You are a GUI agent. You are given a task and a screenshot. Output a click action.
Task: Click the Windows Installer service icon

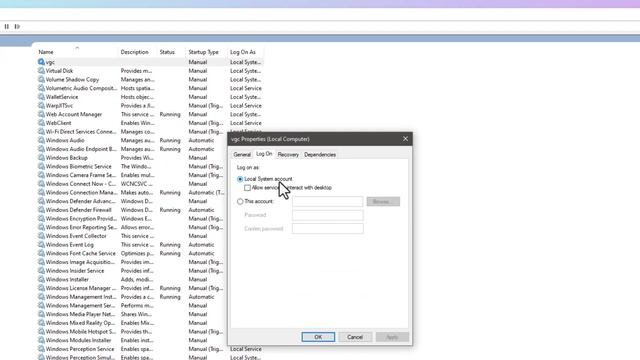click(x=41, y=279)
